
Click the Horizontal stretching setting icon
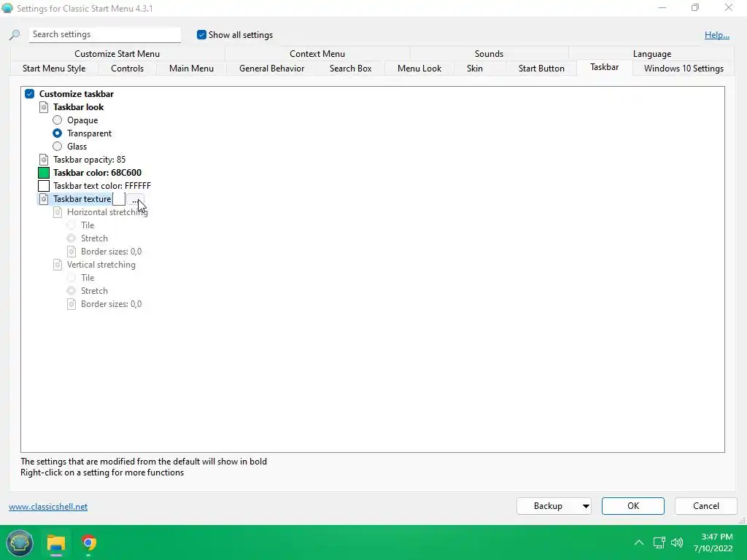click(x=57, y=212)
